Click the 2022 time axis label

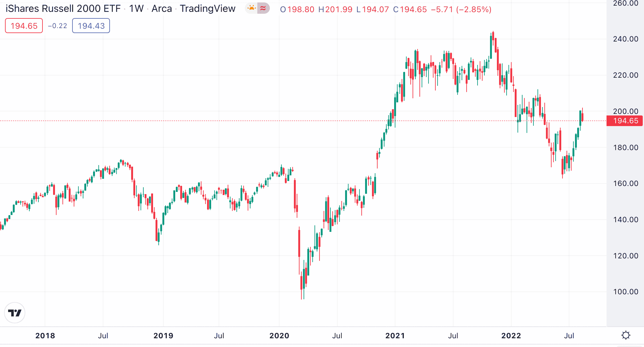click(511, 336)
